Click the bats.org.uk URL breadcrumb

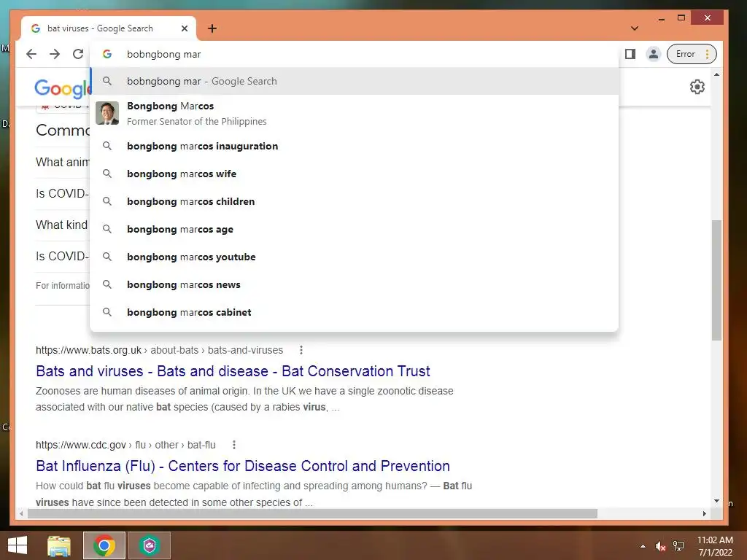coord(159,350)
